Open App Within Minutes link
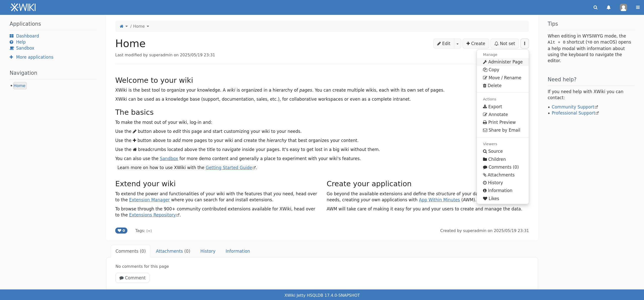Viewport: 644px width, 300px height. (439, 200)
